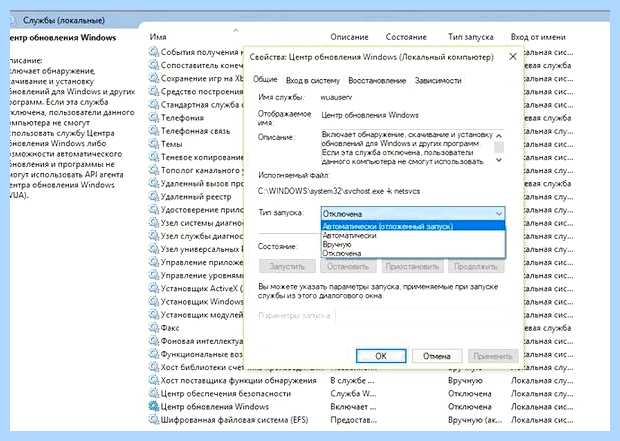Switch to the Общие tab
Viewport: 620px width, 441px height.
click(x=265, y=79)
